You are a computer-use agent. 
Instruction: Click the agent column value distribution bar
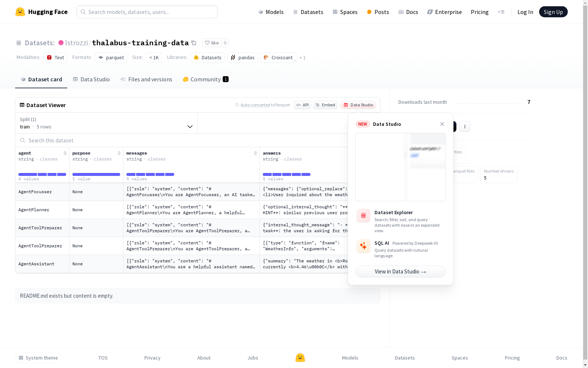pos(42,174)
